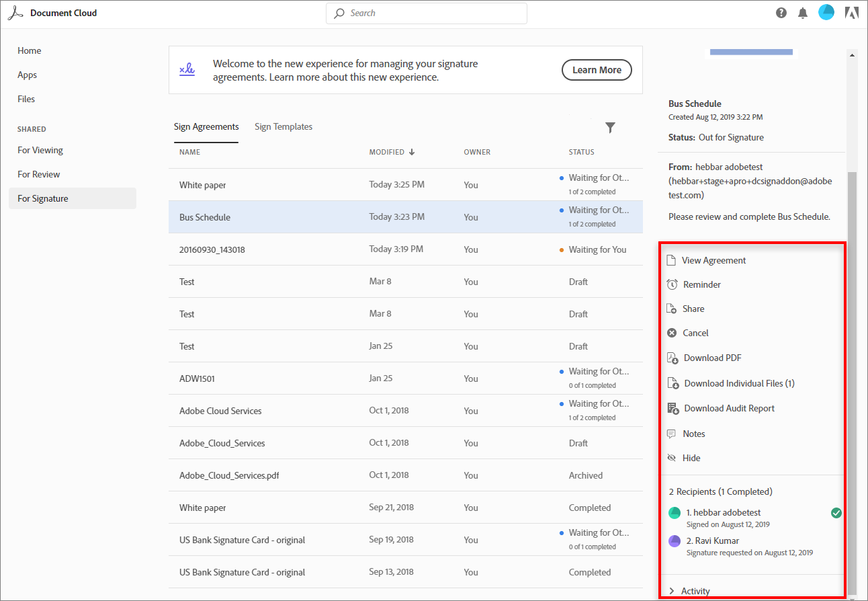Open the notifications bell
The height and width of the screenshot is (601, 868).
[x=803, y=13]
